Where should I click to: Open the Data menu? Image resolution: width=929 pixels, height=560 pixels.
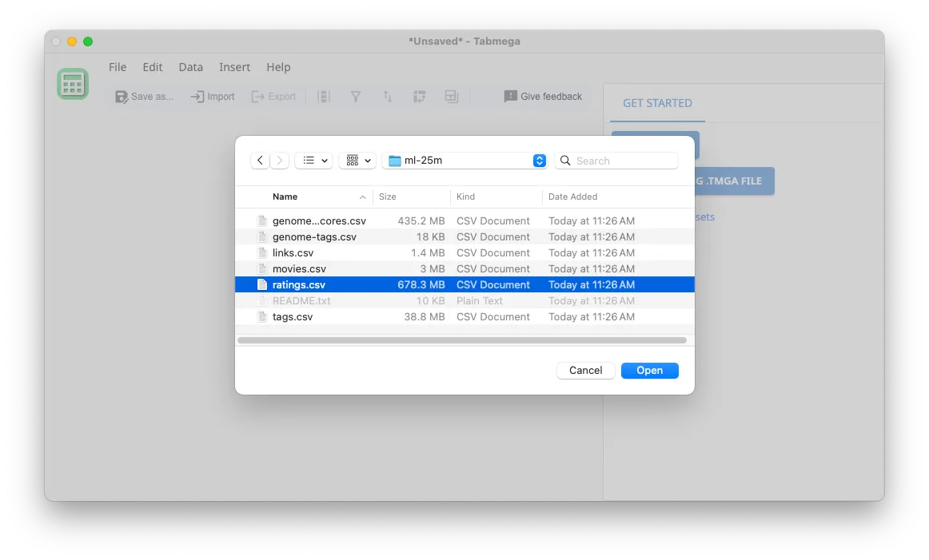click(x=190, y=67)
